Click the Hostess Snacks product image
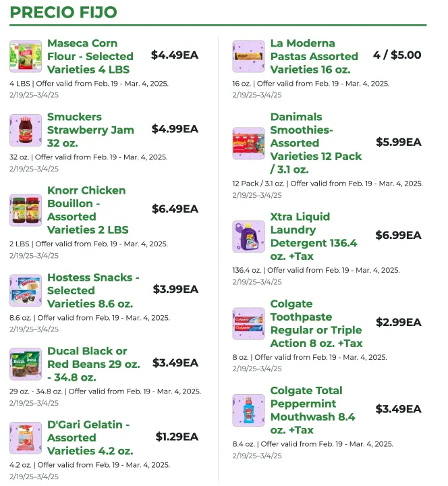The width and height of the screenshot is (448, 486). pyautogui.click(x=26, y=290)
